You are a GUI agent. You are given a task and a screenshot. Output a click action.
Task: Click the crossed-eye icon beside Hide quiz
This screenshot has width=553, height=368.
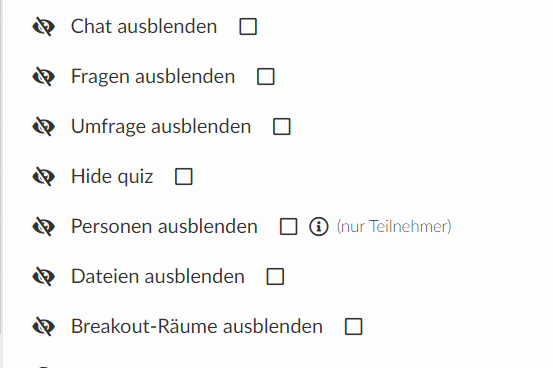(44, 177)
